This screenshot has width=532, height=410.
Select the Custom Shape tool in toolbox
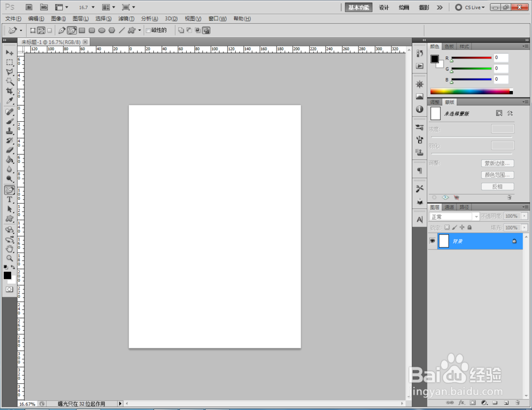point(10,219)
